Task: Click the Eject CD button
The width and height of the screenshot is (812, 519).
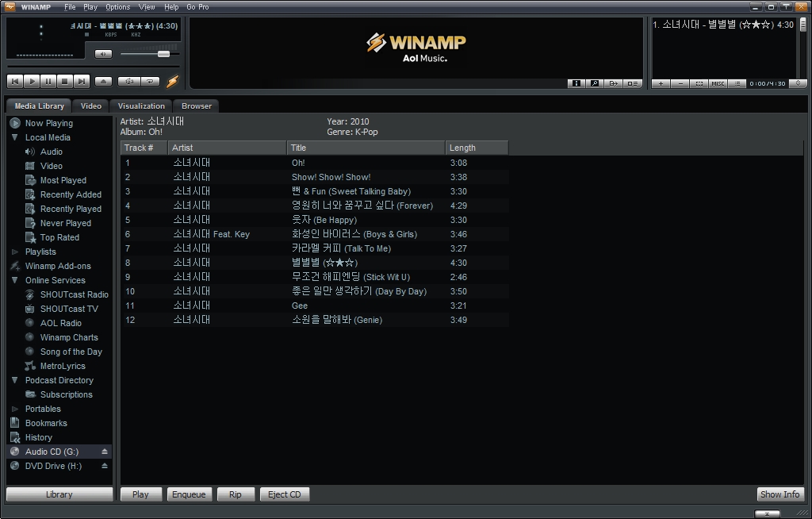Action: pos(285,494)
